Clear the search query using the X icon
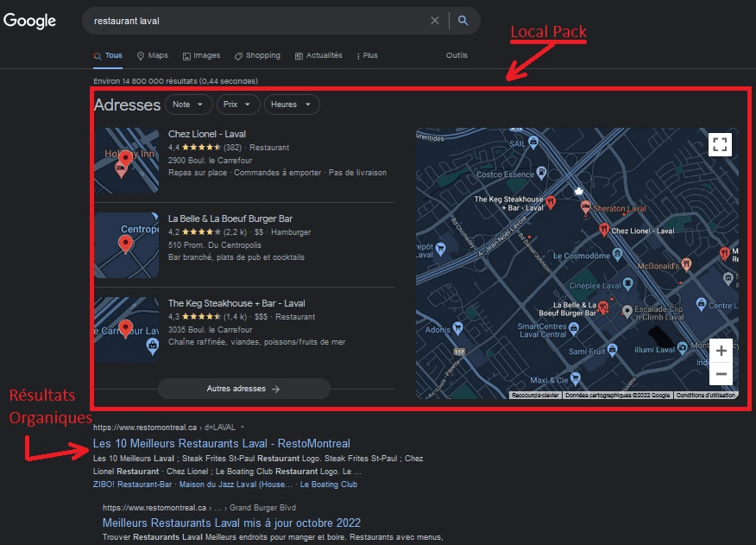Screen dimensions: 756x545 pyautogui.click(x=435, y=20)
